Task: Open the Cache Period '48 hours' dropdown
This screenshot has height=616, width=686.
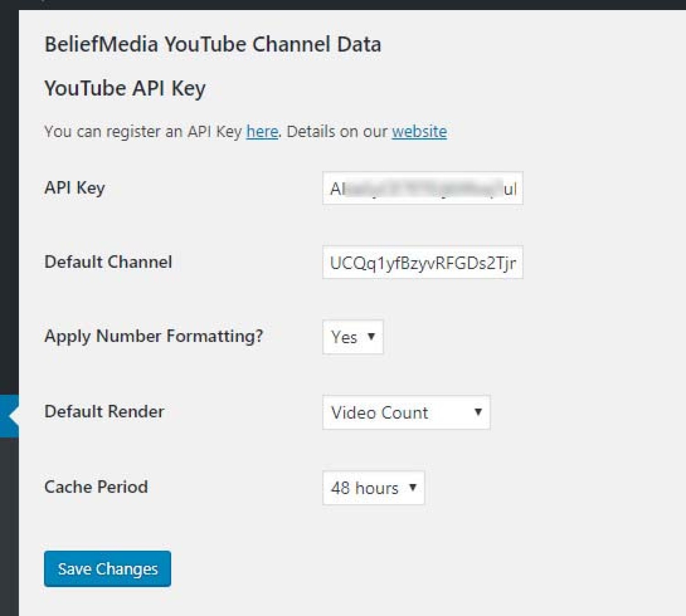Action: 373,488
